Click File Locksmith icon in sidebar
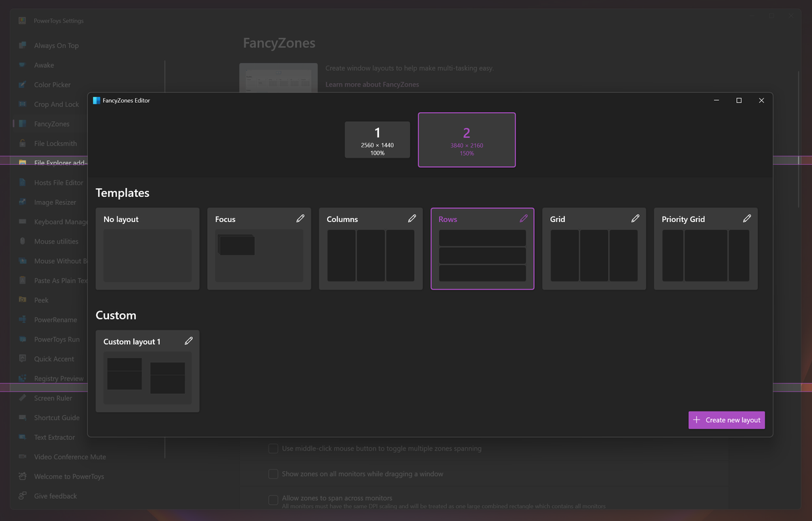 click(22, 143)
